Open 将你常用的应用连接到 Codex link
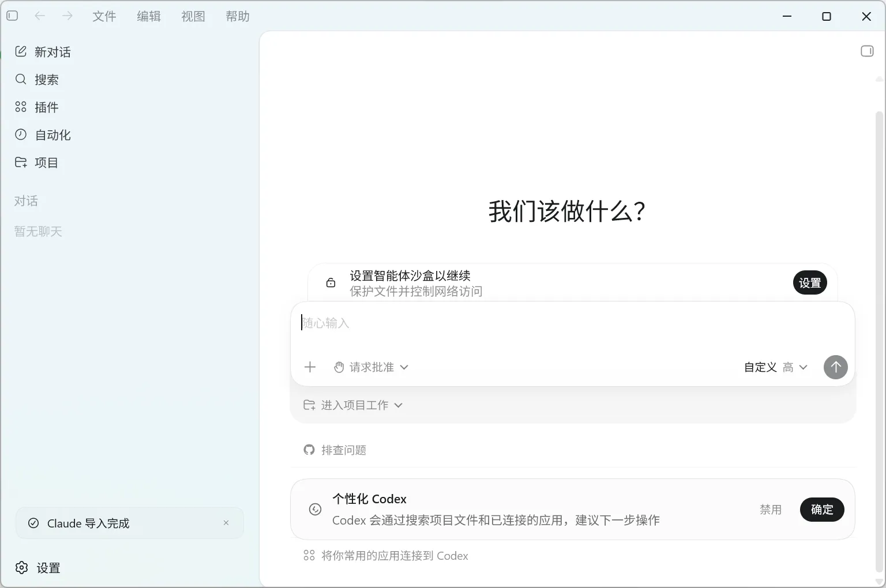The image size is (886, 588). (386, 556)
